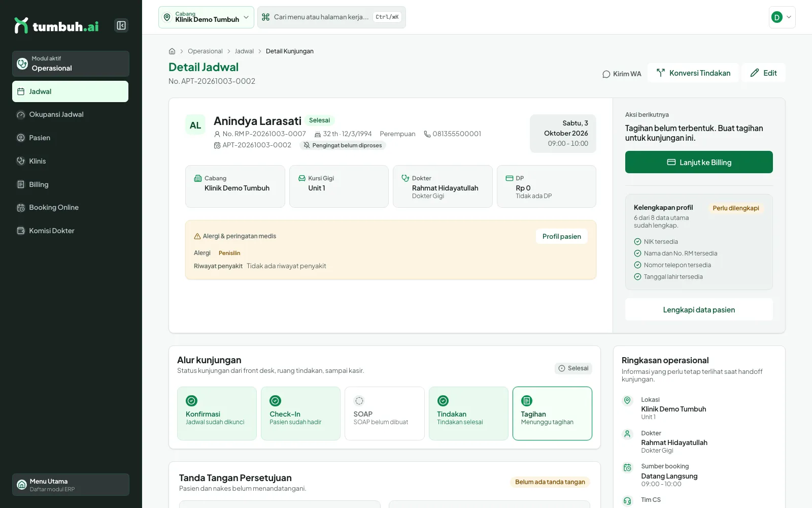Open Komisi Dokter menu item
The width and height of the screenshot is (812, 508).
pos(71,231)
